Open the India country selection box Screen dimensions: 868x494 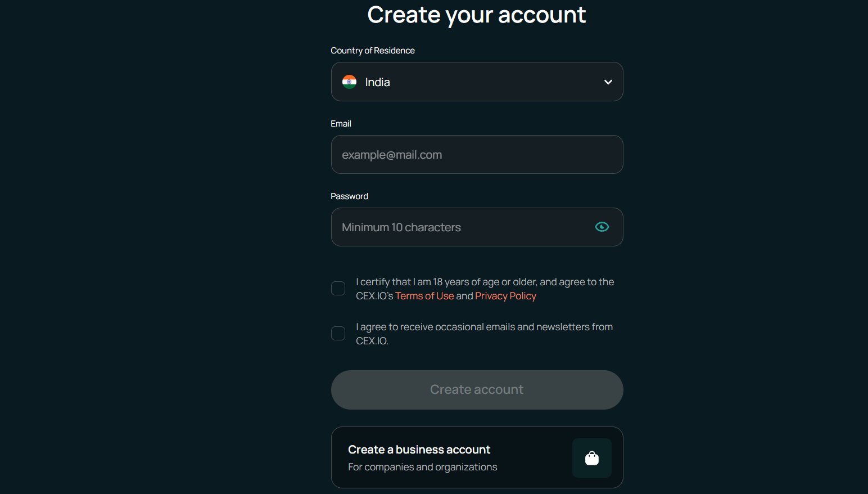pyautogui.click(x=477, y=82)
